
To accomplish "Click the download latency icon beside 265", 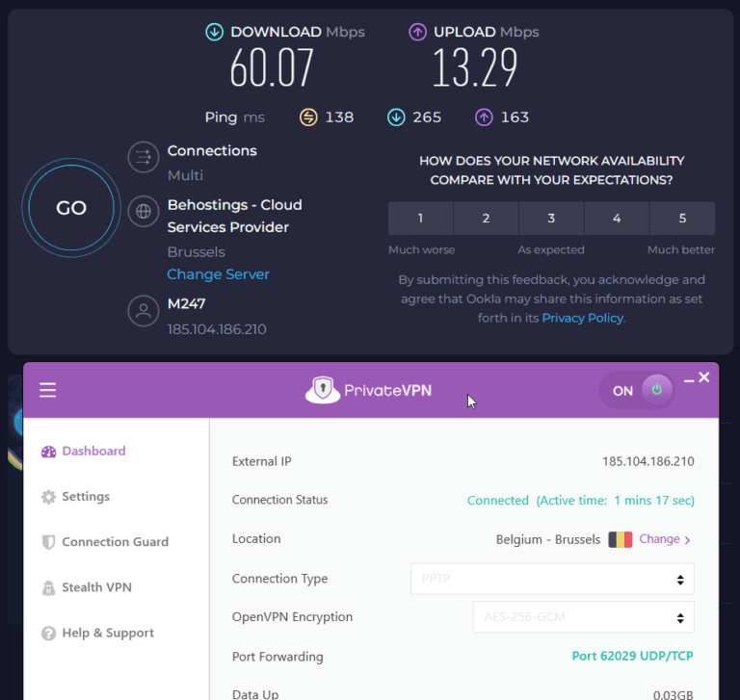I will [396, 117].
